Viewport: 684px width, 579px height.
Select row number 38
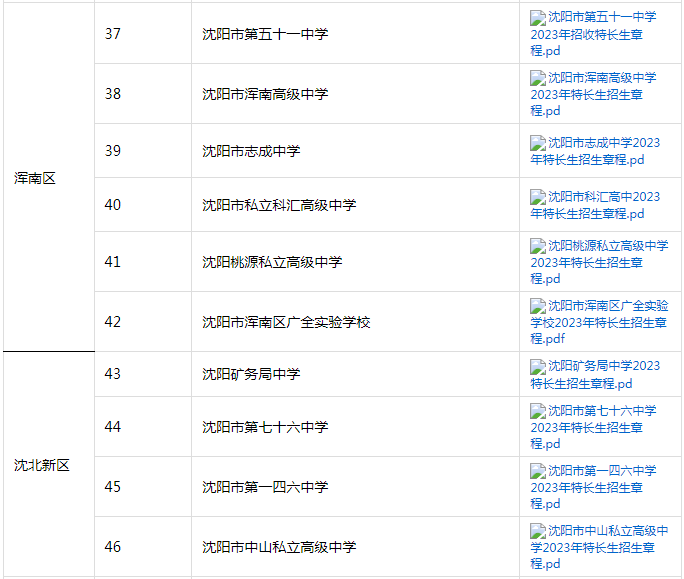click(x=113, y=94)
